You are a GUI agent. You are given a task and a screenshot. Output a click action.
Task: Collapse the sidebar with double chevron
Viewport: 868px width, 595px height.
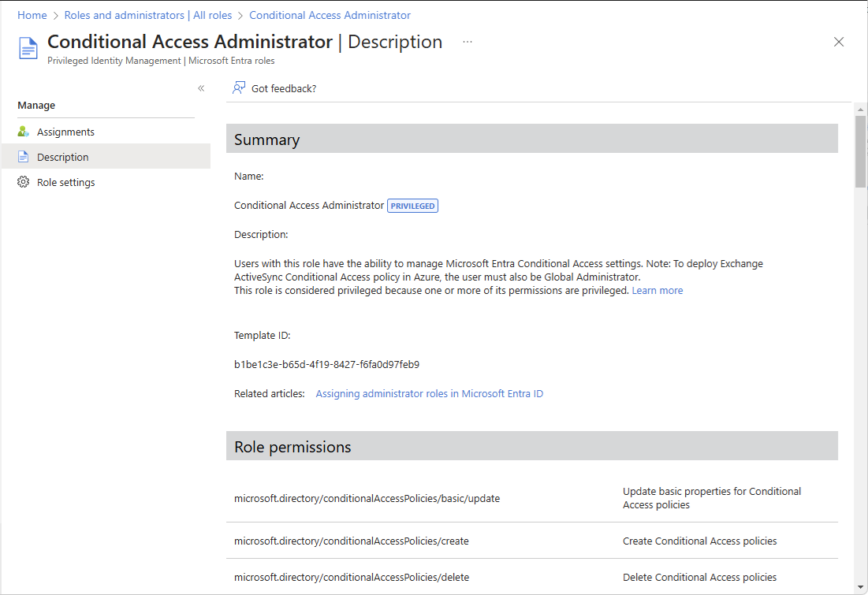tap(201, 88)
